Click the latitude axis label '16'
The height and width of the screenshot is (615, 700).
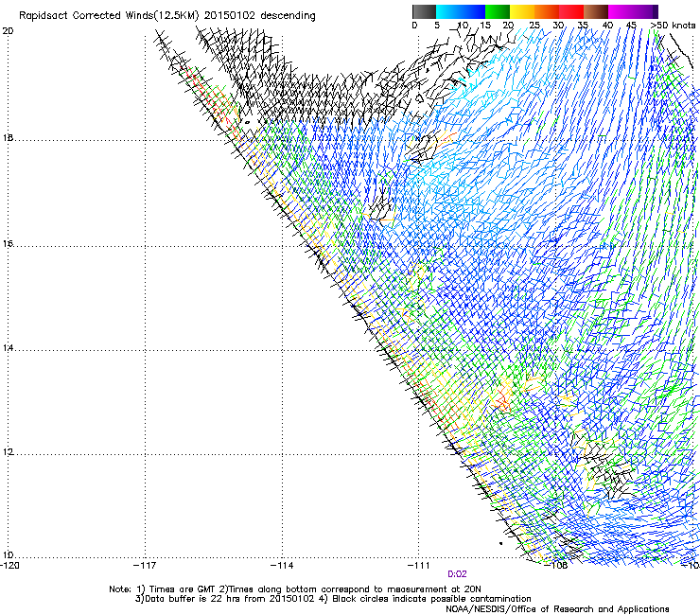click(x=8, y=244)
